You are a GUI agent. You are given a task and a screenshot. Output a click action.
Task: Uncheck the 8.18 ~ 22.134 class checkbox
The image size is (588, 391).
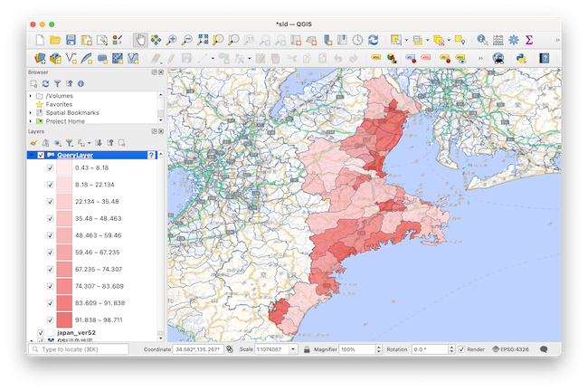(51, 185)
